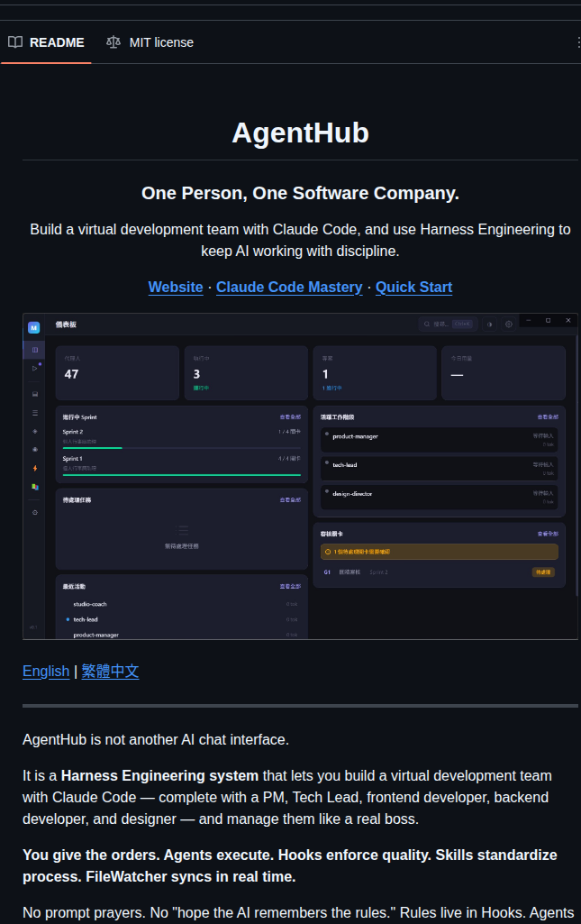Click the blue M logo in dashboard screenshot

(x=33, y=327)
